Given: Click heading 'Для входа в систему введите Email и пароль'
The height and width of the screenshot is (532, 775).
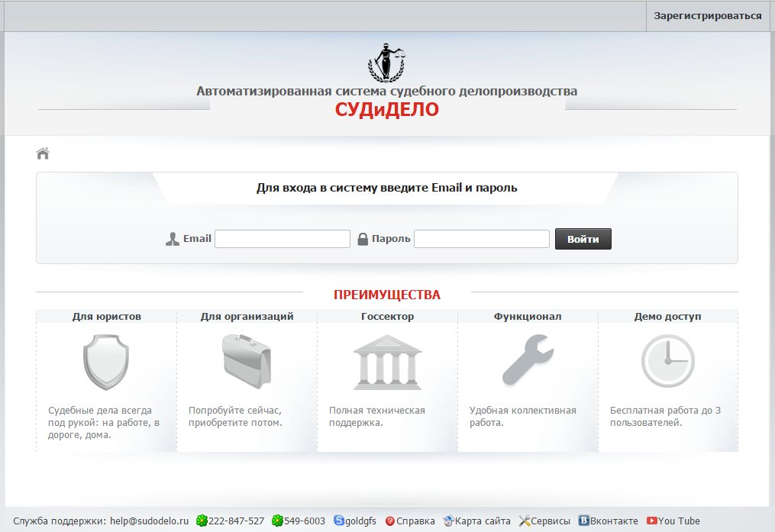Looking at the screenshot, I should 386,188.
